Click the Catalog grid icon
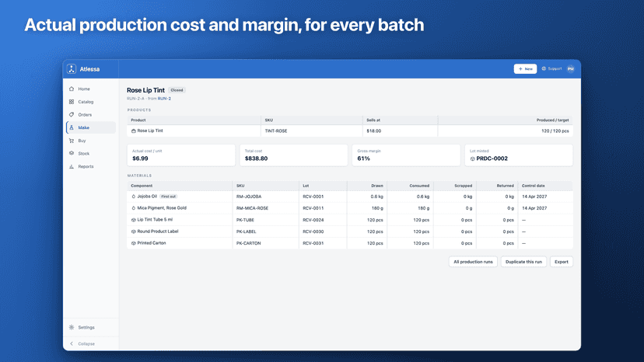644x362 pixels. point(72,102)
